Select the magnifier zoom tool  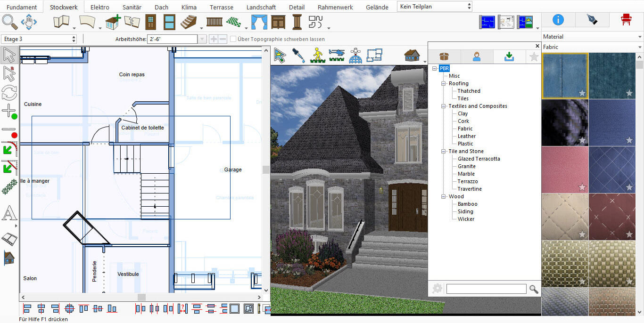9,22
